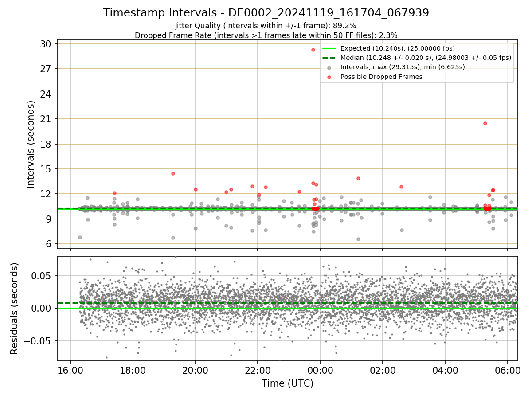The image size is (532, 399).
Task: Click the gray marker in the legend for Intervals
Action: (x=328, y=67)
